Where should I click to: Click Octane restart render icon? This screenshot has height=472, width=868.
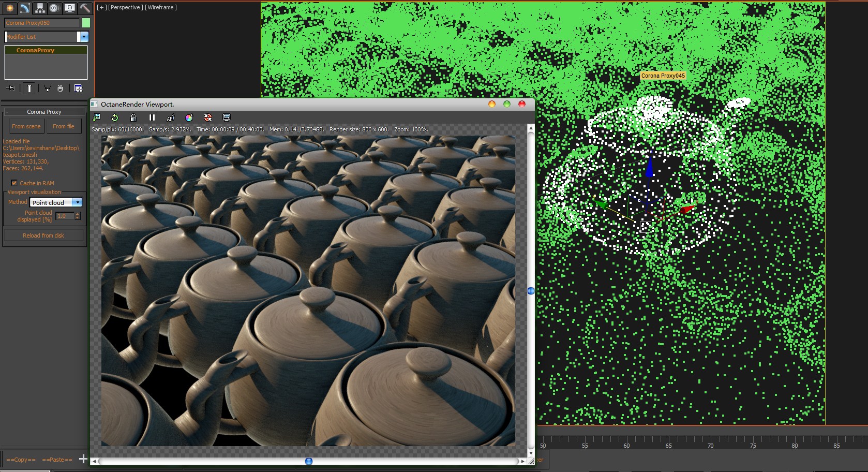(115, 117)
